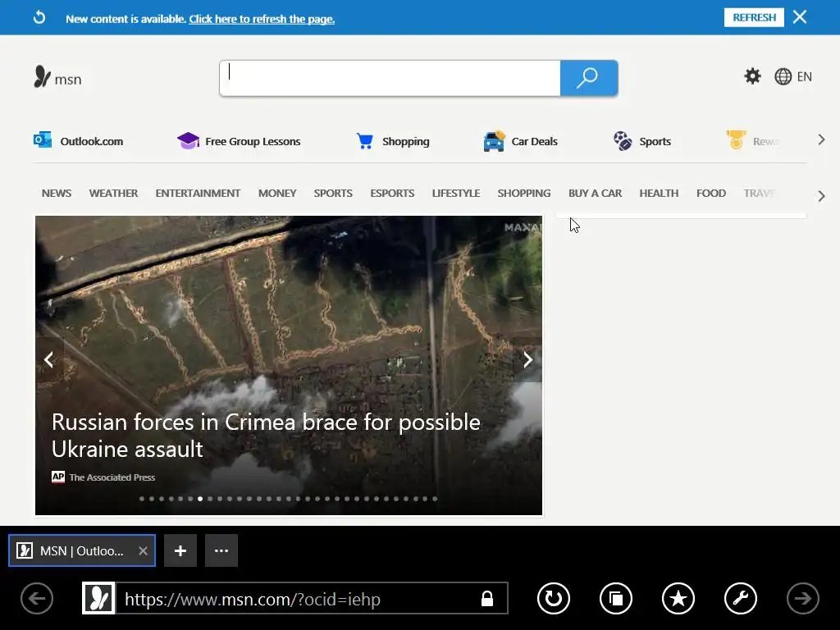Click the refresh arrow icon in blue banner
840x630 pixels.
tap(39, 18)
